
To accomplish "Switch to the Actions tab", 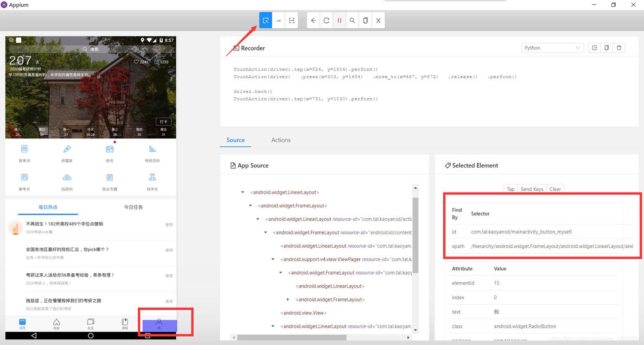I will pos(281,140).
